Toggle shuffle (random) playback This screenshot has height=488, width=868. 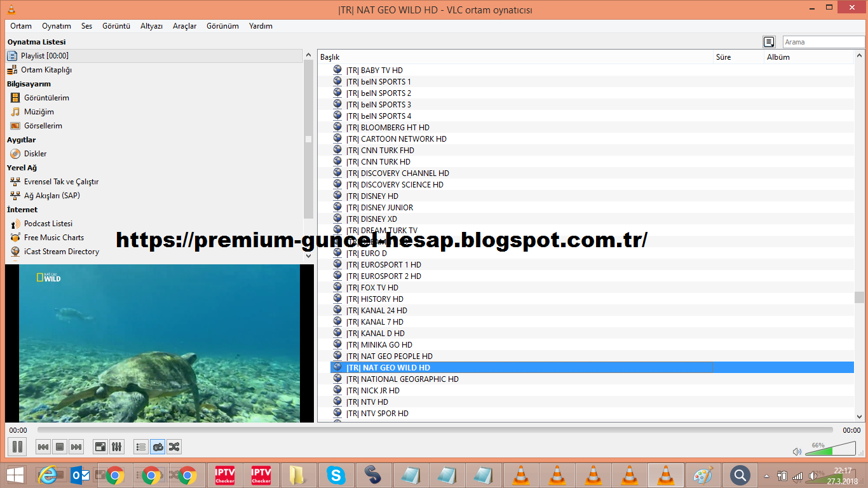pos(174,447)
